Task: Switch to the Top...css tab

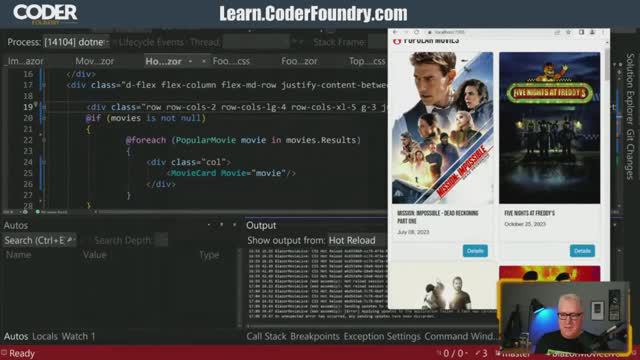Action: 367,61
